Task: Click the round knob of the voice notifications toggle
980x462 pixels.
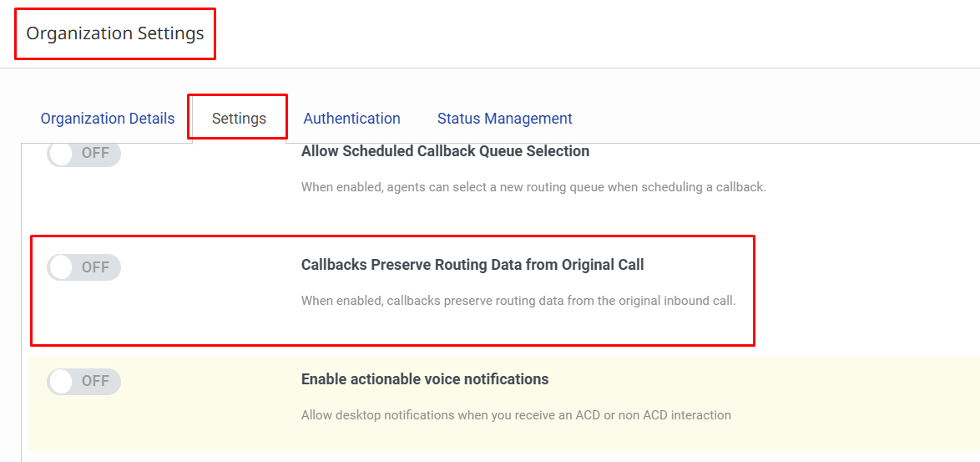Action: [x=61, y=381]
